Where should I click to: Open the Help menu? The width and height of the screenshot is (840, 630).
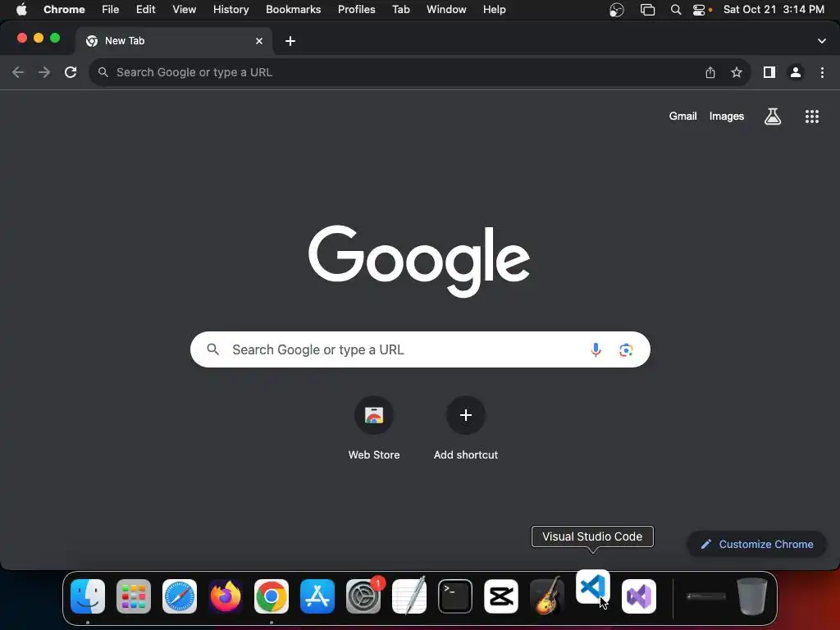(494, 10)
